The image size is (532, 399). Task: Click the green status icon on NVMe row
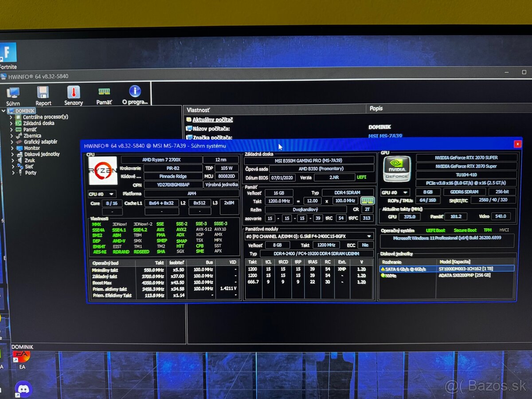pyautogui.click(x=383, y=275)
